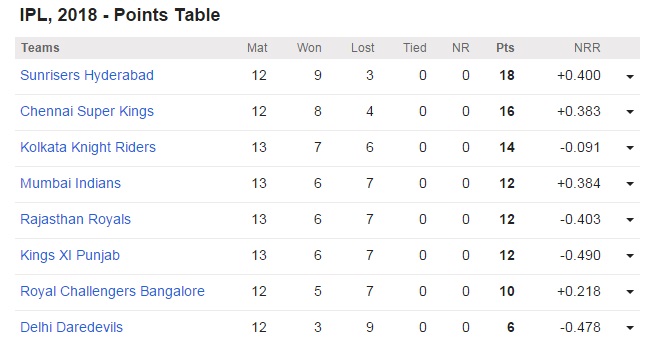653x360 pixels.
Task: Open the Delhi Daredevils team link
Action: tap(72, 327)
